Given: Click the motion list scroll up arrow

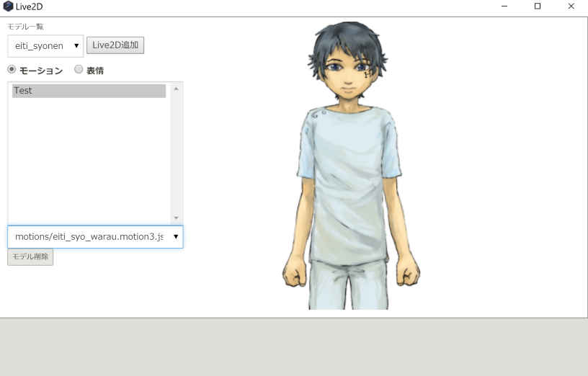Looking at the screenshot, I should click(177, 89).
